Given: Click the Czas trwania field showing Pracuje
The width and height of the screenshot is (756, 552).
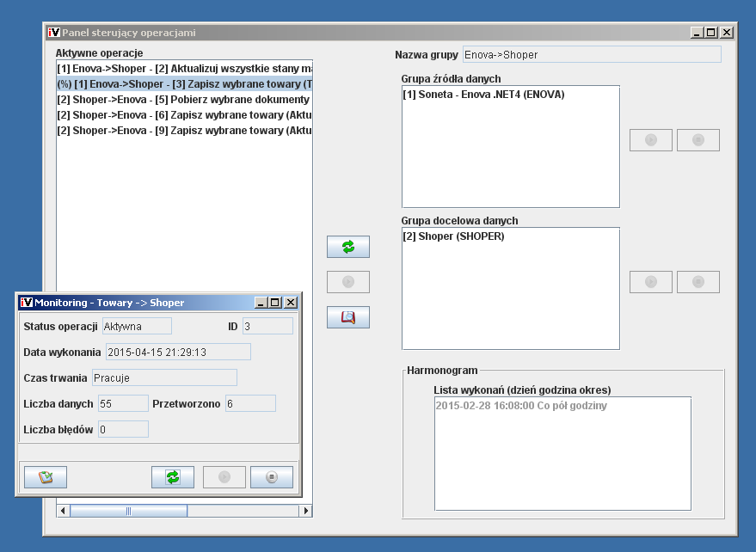Looking at the screenshot, I should (x=164, y=378).
